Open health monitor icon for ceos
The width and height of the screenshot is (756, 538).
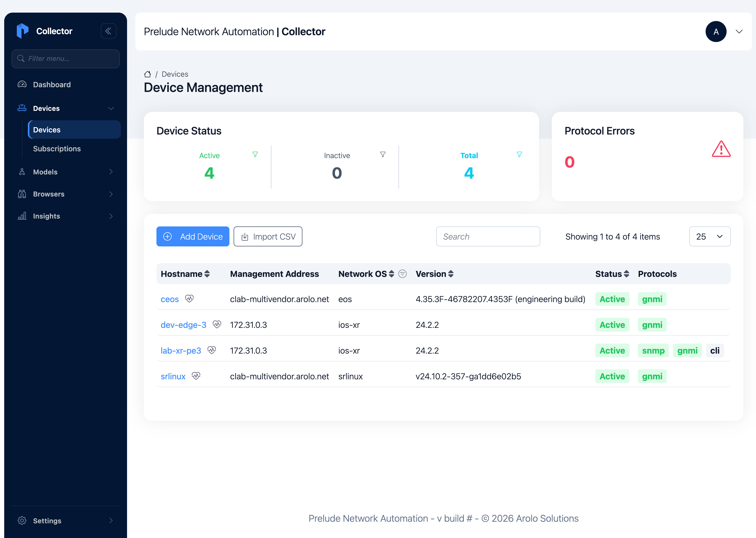pos(189,299)
